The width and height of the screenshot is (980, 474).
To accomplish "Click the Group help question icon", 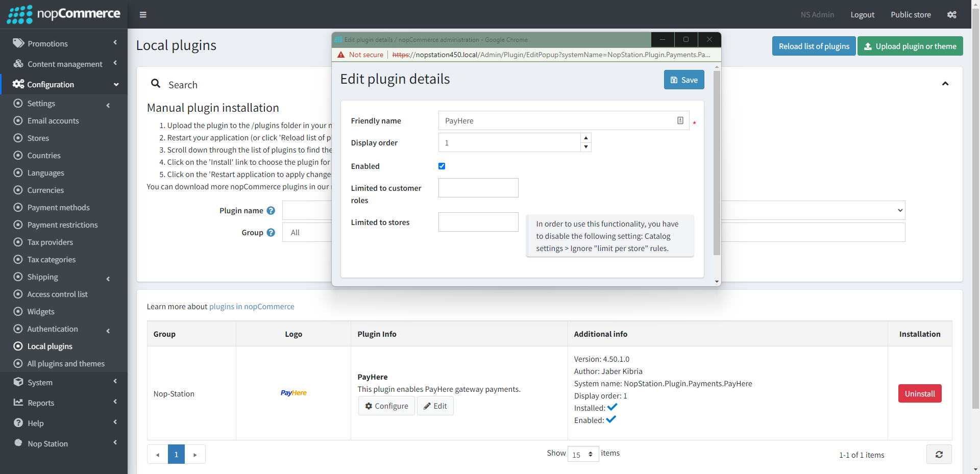I will 271,233.
